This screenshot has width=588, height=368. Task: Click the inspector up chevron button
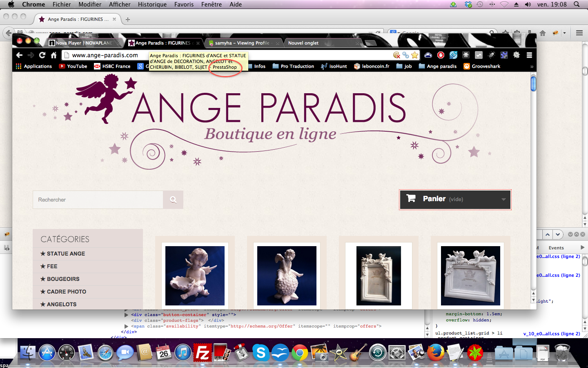(548, 234)
